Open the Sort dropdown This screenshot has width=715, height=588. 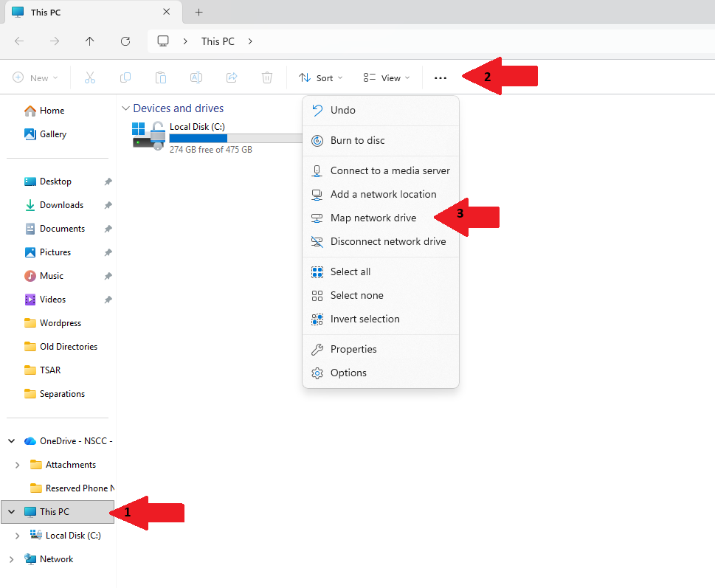(321, 77)
